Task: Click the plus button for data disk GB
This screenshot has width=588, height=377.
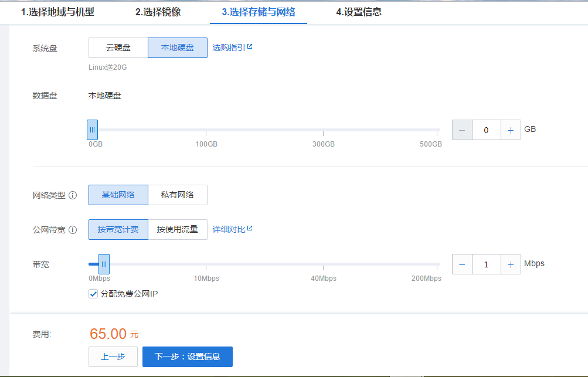Action: [511, 130]
